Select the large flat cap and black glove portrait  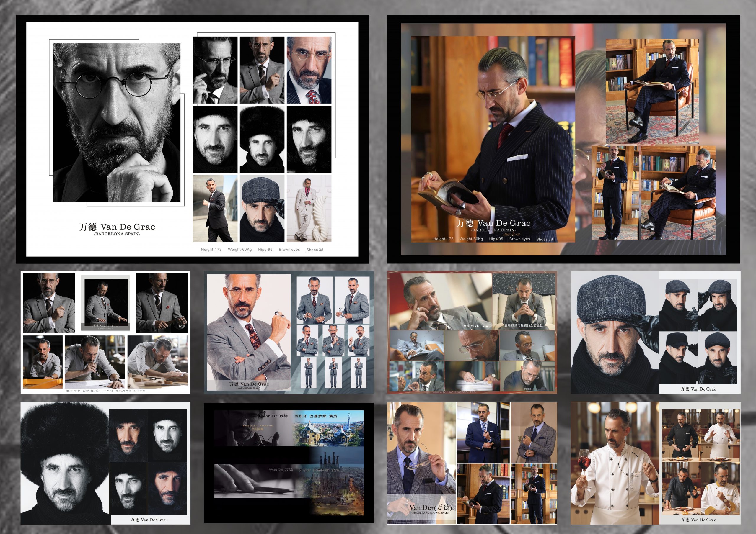pyautogui.click(x=615, y=332)
